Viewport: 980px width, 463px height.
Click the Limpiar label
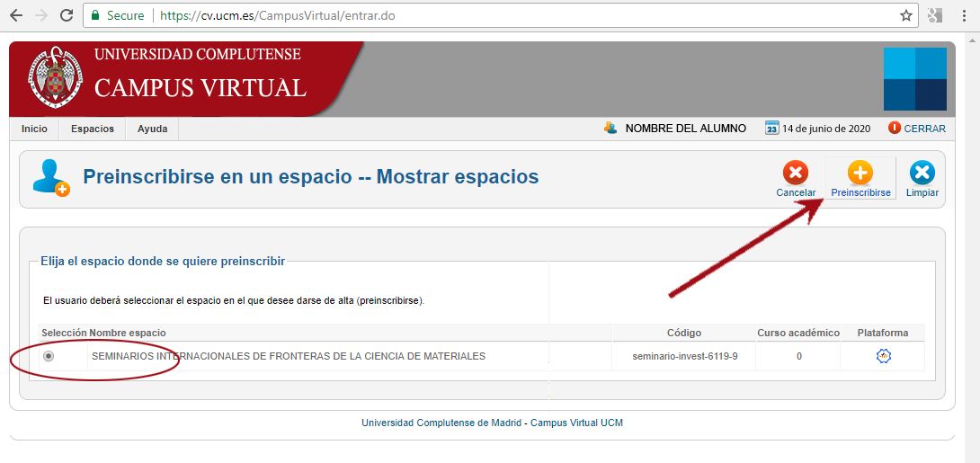[x=922, y=193]
